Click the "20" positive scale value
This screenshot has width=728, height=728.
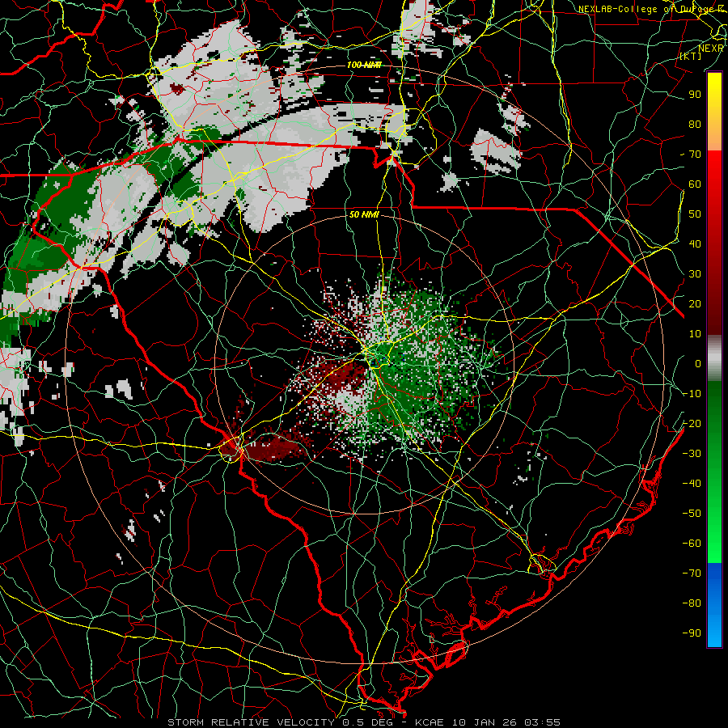click(695, 303)
